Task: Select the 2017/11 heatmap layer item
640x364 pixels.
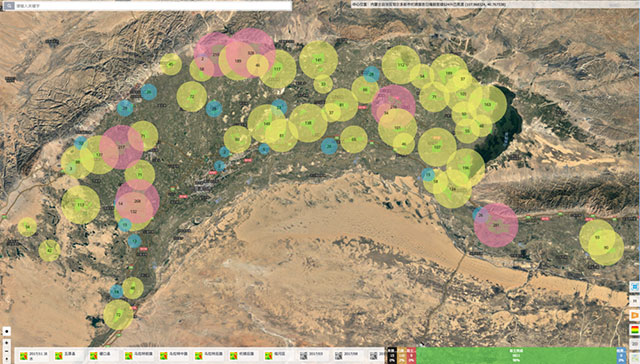Action: coord(33,355)
